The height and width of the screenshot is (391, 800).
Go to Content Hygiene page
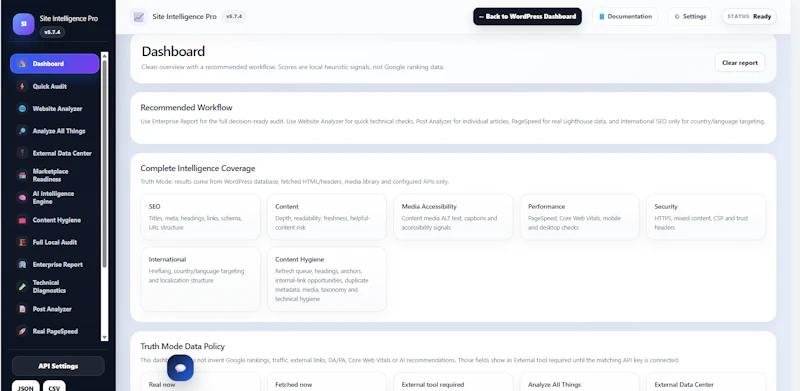(x=55, y=220)
